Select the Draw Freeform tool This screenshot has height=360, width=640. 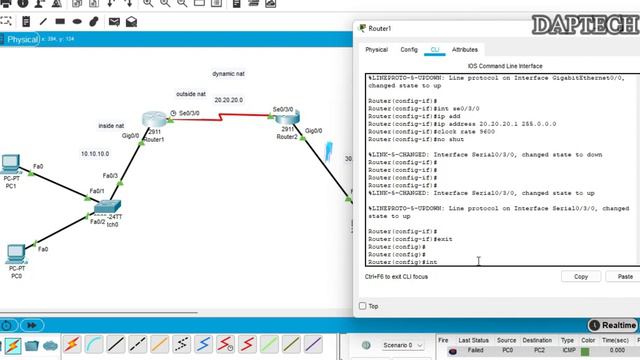tap(94, 22)
